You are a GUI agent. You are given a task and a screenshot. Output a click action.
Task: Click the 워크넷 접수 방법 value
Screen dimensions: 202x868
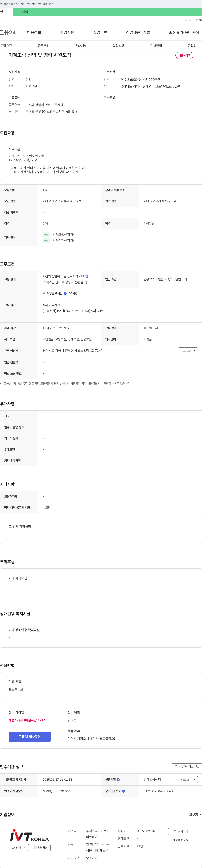click(x=72, y=720)
